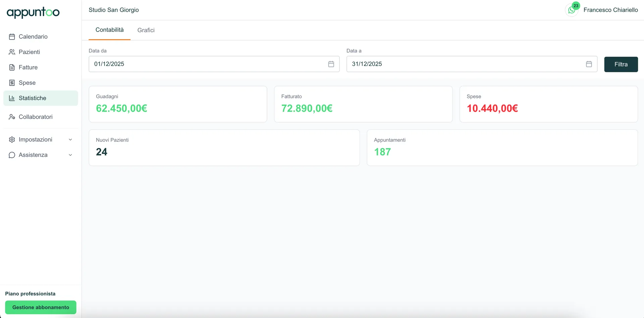Open the Impostazioni gear icon
The width and height of the screenshot is (644, 318).
click(12, 139)
